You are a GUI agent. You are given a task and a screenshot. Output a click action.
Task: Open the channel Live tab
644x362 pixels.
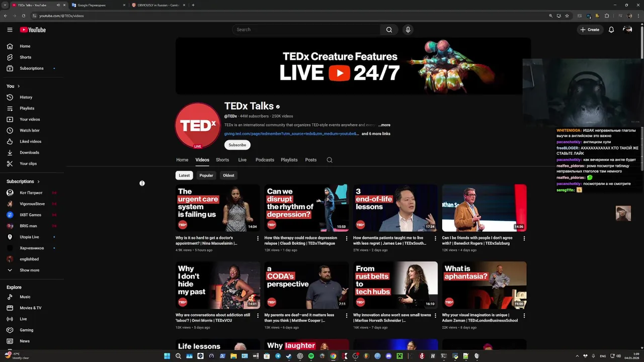[x=243, y=160]
